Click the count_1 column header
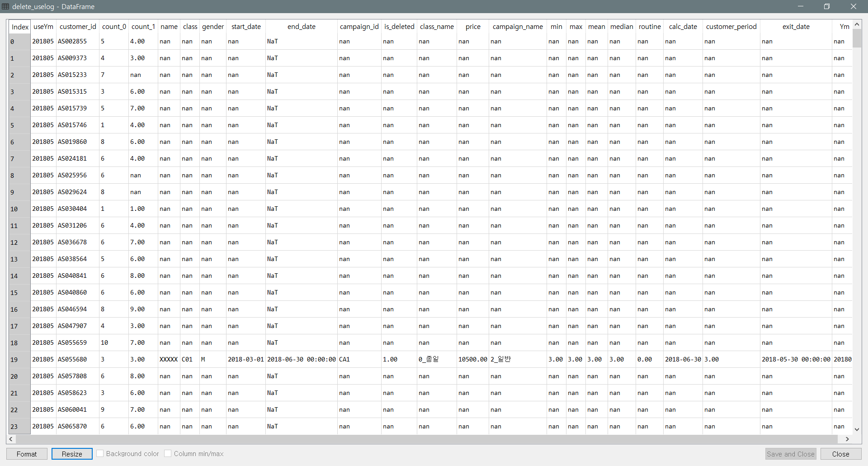 (x=143, y=27)
